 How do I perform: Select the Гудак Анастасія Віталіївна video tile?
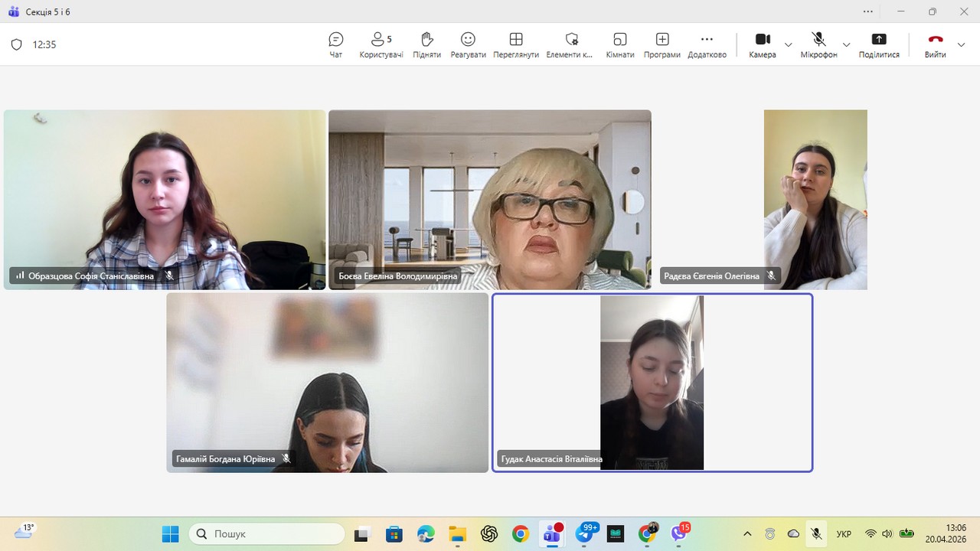click(652, 383)
